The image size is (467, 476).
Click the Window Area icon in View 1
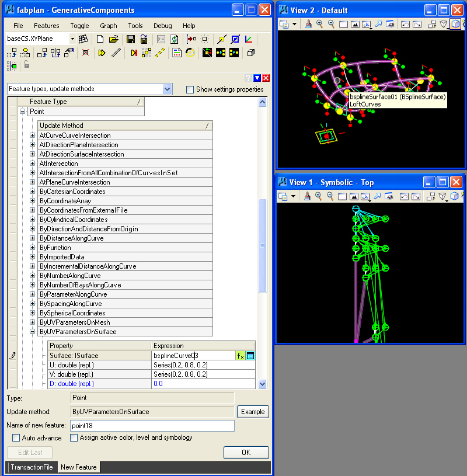tap(342, 197)
